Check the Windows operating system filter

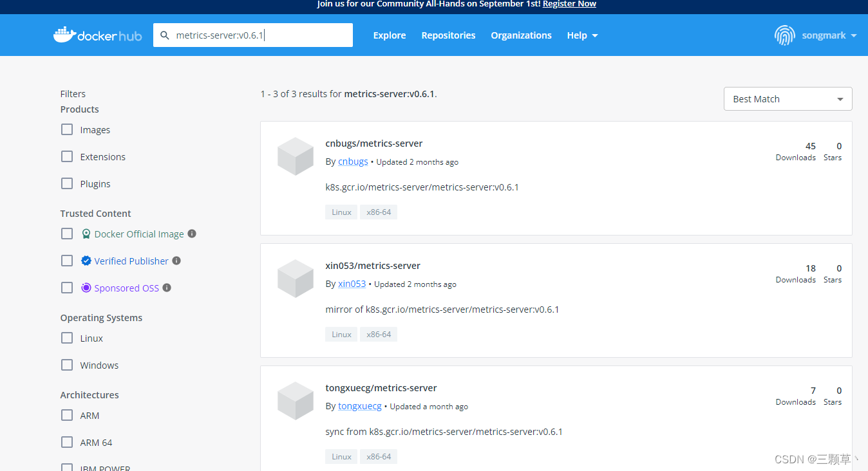67,365
